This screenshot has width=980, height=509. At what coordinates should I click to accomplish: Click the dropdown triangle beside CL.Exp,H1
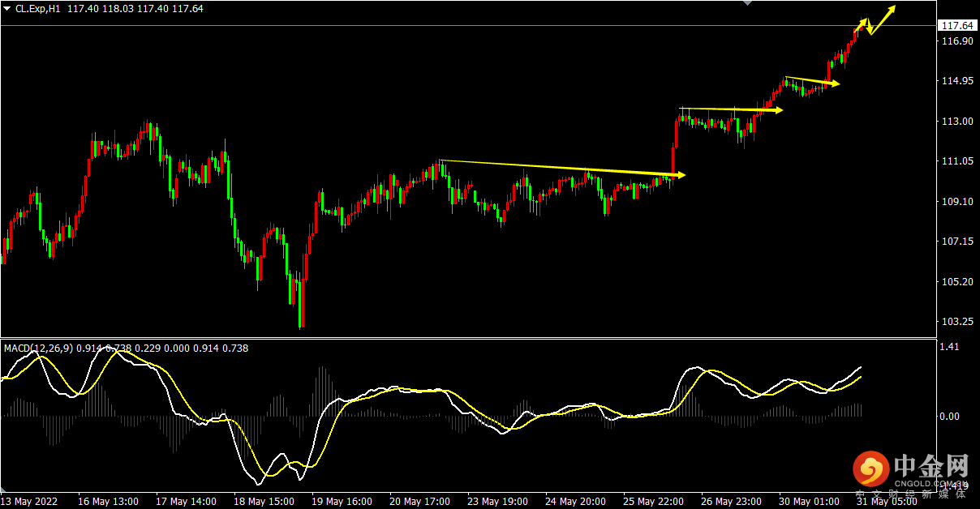[7, 8]
